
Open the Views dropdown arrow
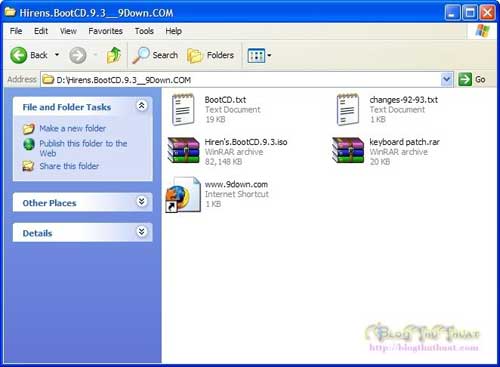pos(269,55)
